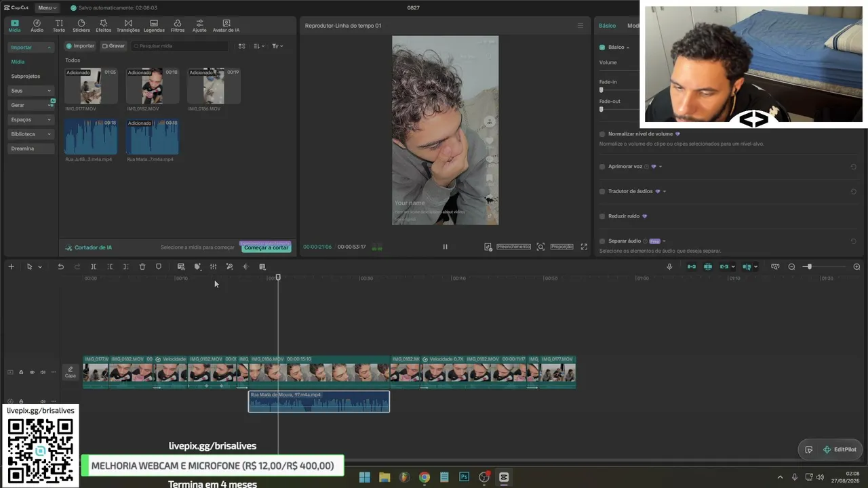This screenshot has height=488, width=868.
Task: Split the clip at the playhead
Action: coord(94,266)
